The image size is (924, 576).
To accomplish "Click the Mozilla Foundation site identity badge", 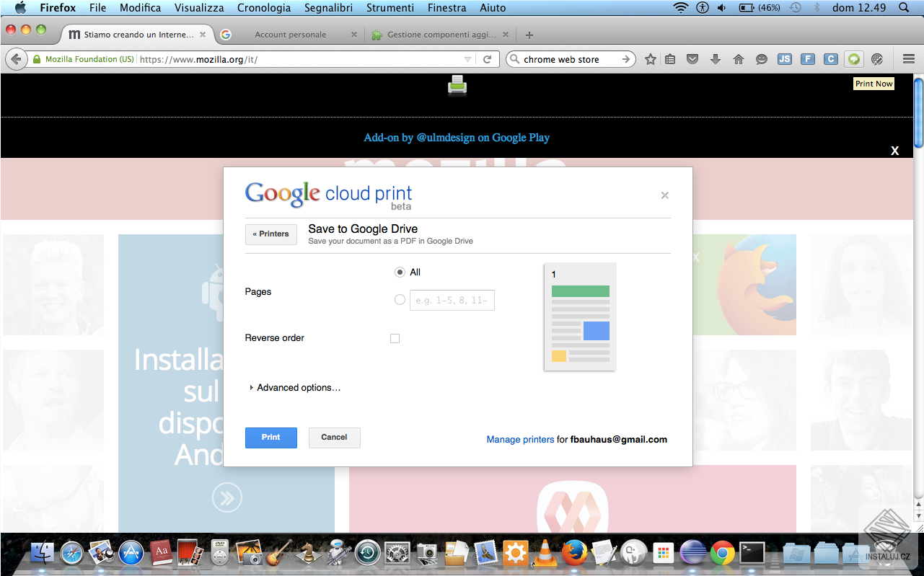I will [x=83, y=59].
